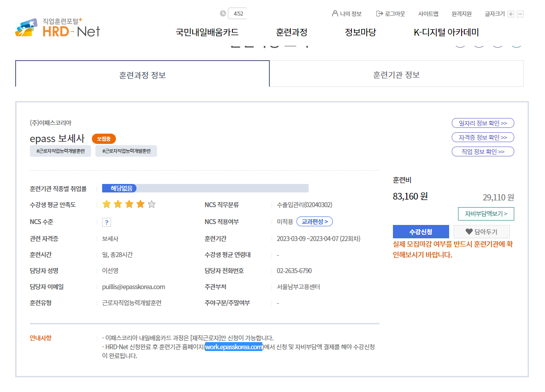Screen dimensions: 545x392
Task: Click first #근로자직업능력개발훈련 hashtag
Action: point(61,151)
